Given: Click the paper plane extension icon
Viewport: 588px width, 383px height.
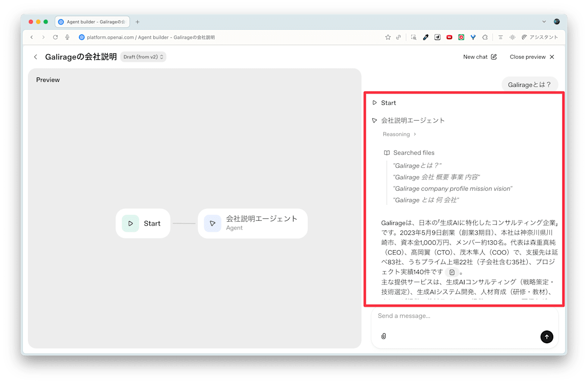Looking at the screenshot, I should tap(438, 37).
